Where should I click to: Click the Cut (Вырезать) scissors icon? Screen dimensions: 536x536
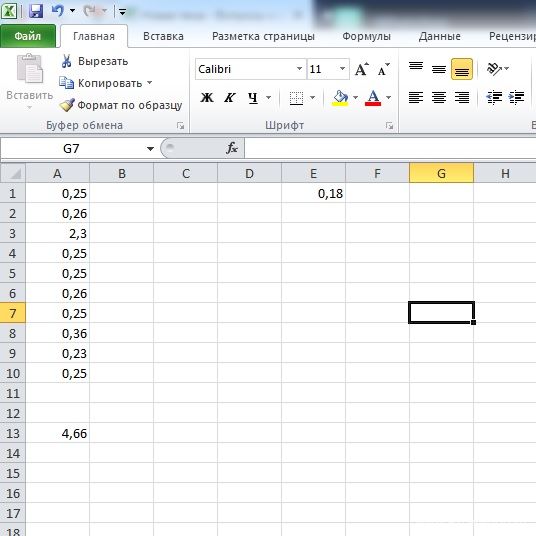coord(66,61)
